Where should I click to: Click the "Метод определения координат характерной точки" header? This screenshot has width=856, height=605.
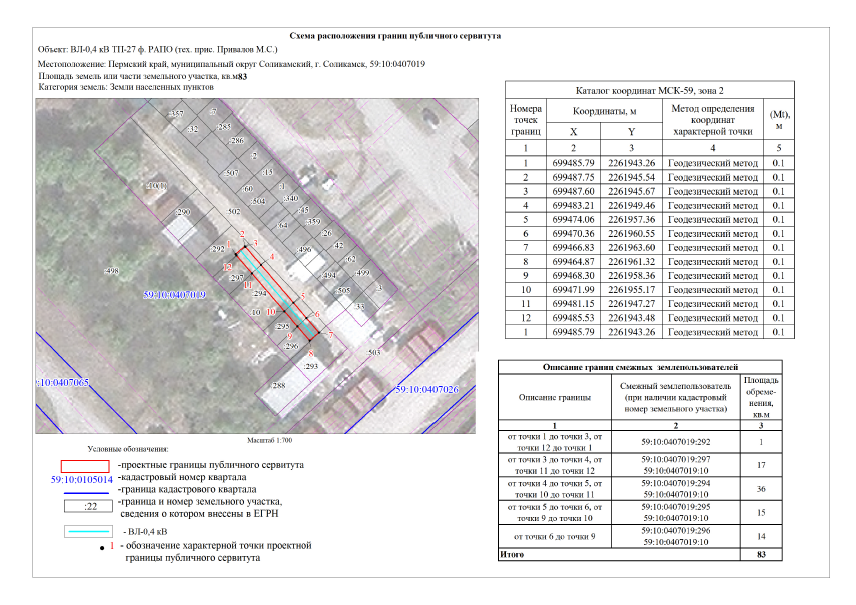point(713,120)
